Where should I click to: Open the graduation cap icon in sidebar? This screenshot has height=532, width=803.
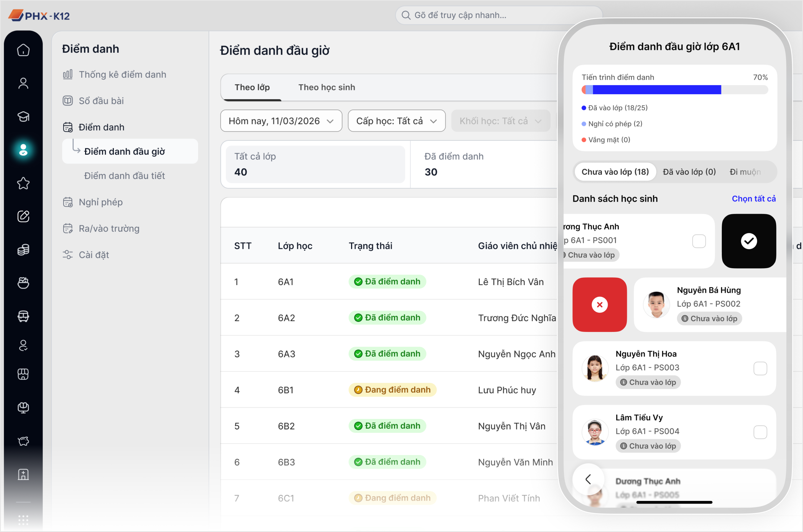click(x=23, y=116)
